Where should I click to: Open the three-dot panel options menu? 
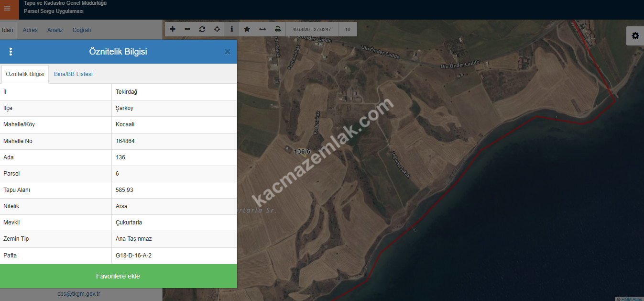(x=11, y=52)
